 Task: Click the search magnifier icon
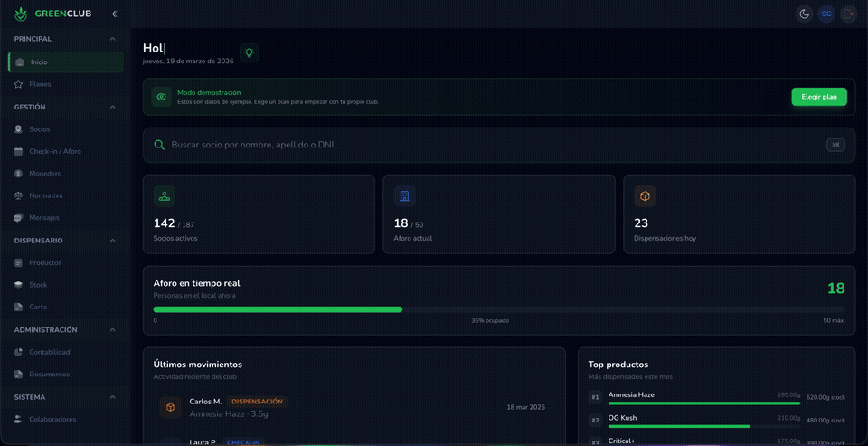(159, 145)
